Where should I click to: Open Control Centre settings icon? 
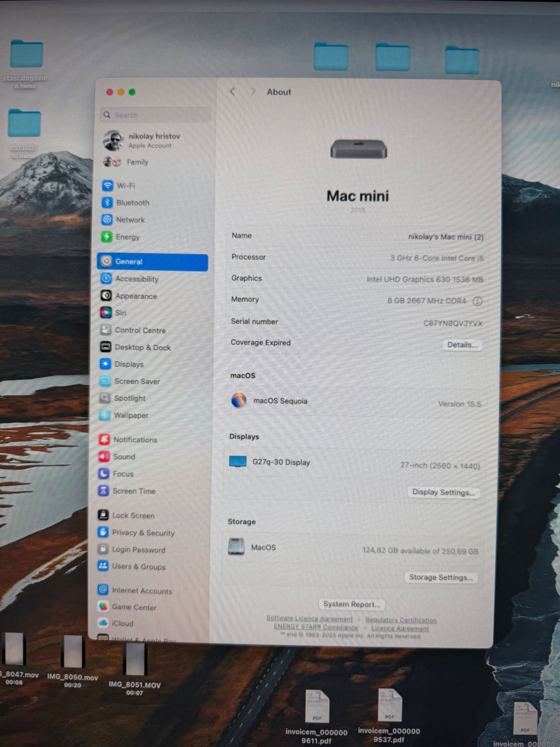click(x=106, y=330)
